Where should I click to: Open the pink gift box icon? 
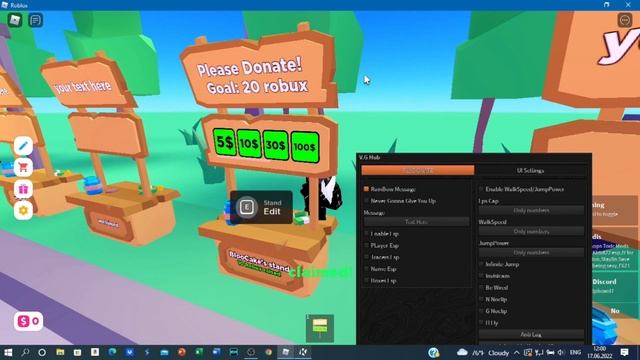[x=23, y=189]
